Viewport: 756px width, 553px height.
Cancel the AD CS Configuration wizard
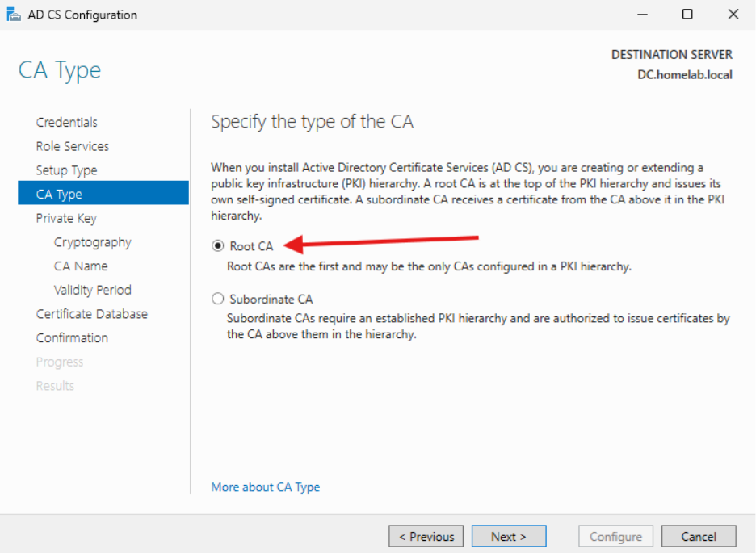point(698,536)
